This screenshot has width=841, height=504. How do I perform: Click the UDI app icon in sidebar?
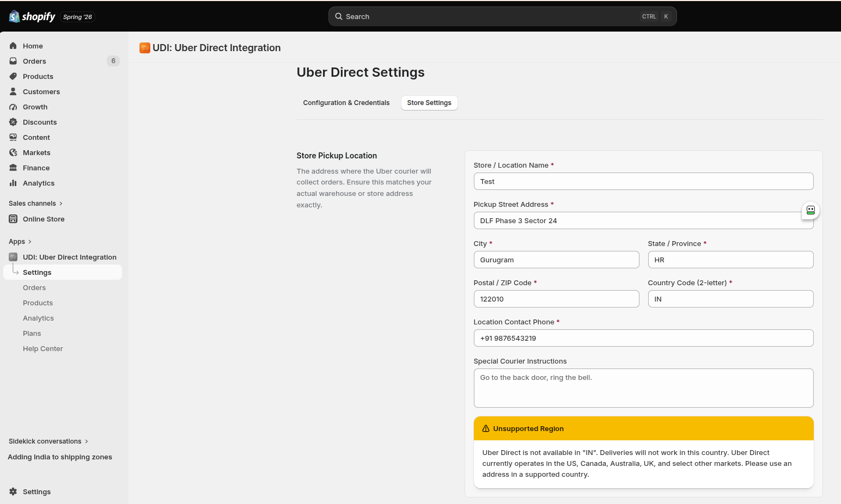point(13,257)
